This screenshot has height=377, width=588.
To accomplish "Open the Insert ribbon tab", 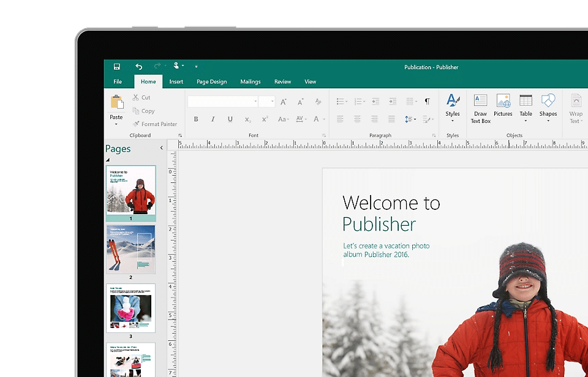I will pos(176,81).
